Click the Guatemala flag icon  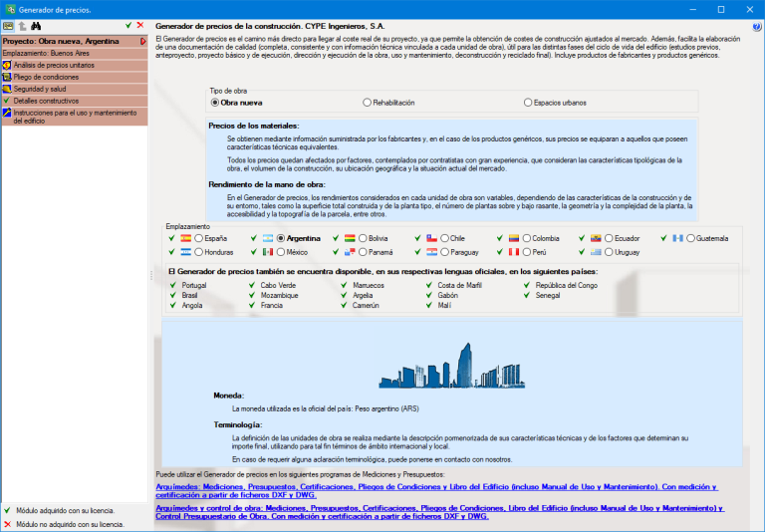(677, 238)
